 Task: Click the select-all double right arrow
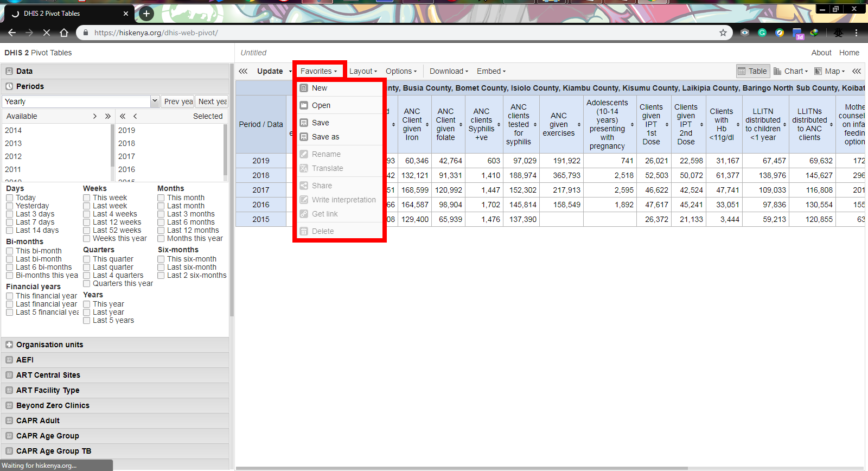pyautogui.click(x=107, y=116)
